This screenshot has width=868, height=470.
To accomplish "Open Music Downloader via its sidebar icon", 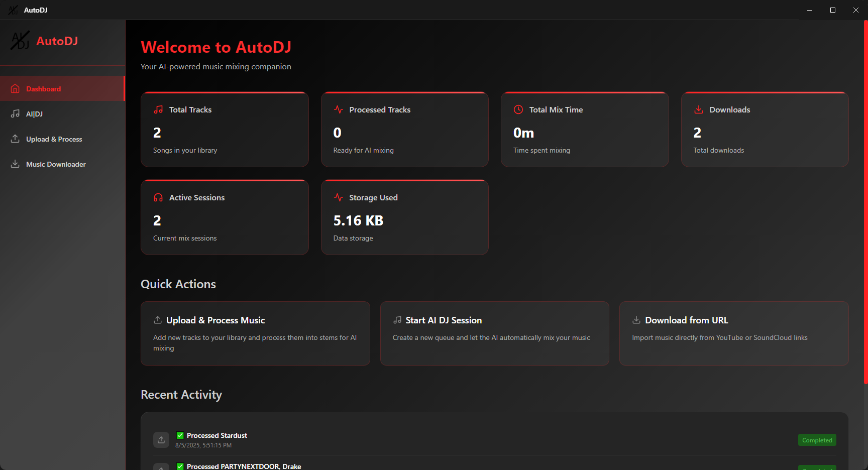I will (x=15, y=164).
